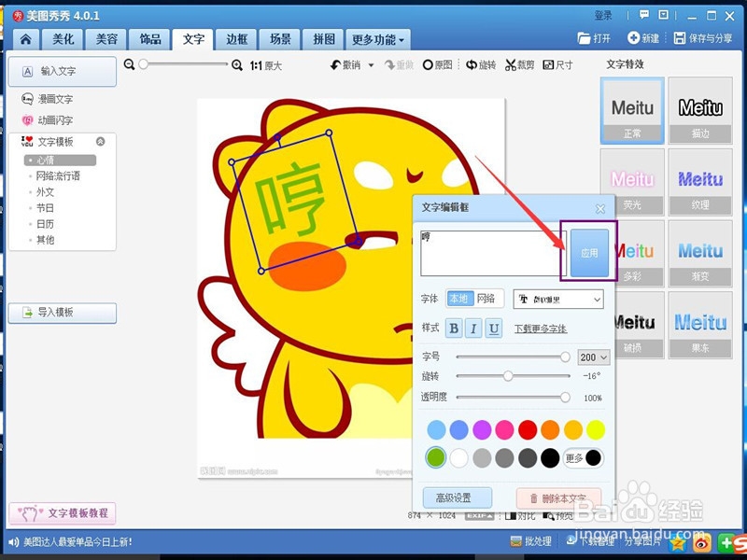Click 保存与分享 save and share
Viewport: 747px width, 560px height.
pos(703,38)
